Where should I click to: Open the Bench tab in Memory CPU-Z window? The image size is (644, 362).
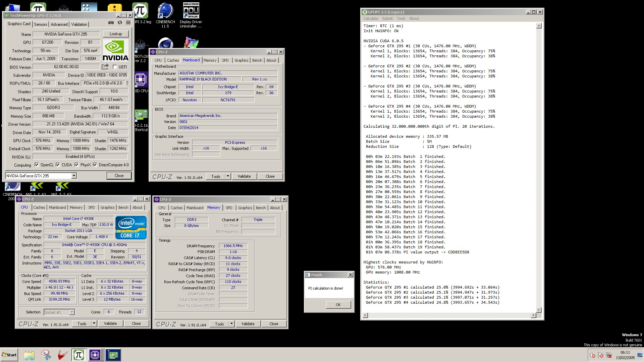[x=261, y=208]
